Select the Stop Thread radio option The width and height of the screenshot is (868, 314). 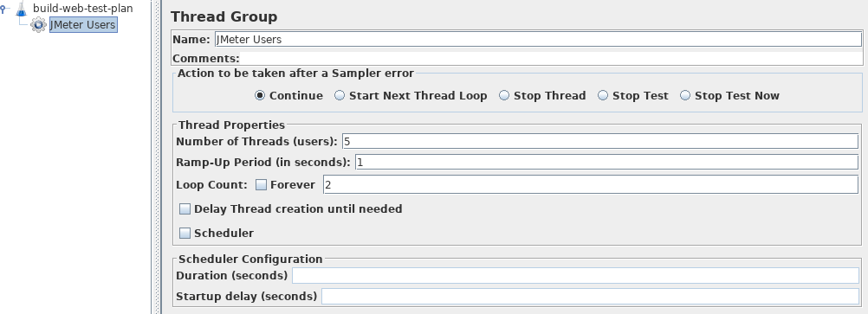(504, 96)
